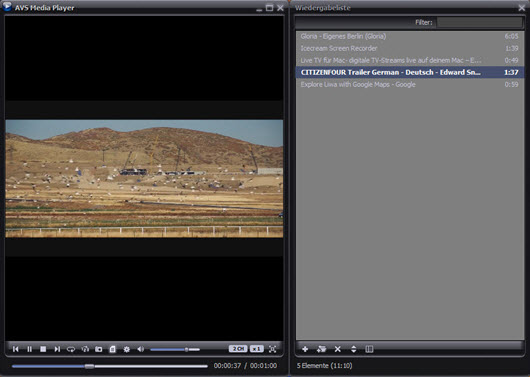The height and width of the screenshot is (377, 530).
Task: Add a folder to the playlist
Action: coord(321,349)
